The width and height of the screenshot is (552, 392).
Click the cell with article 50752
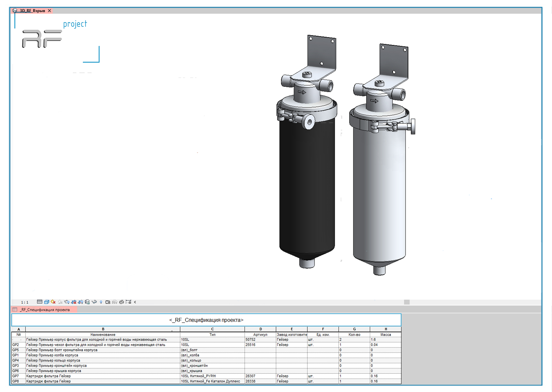click(260, 339)
